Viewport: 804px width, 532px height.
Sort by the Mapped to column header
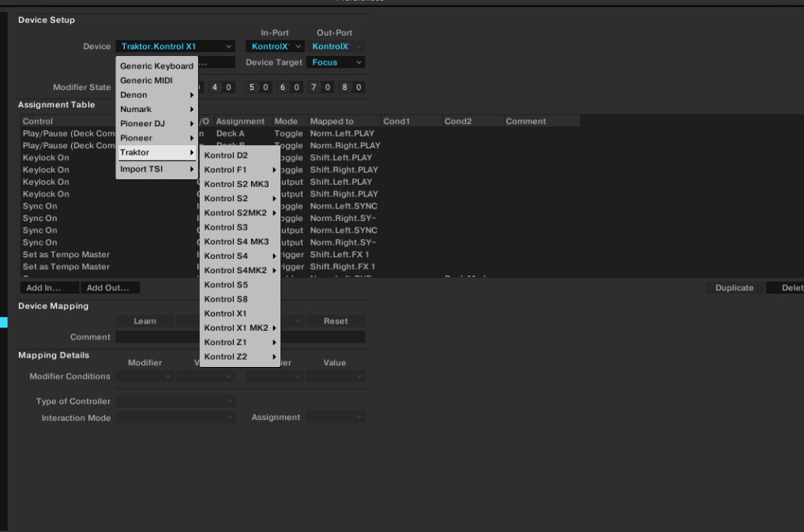point(344,121)
